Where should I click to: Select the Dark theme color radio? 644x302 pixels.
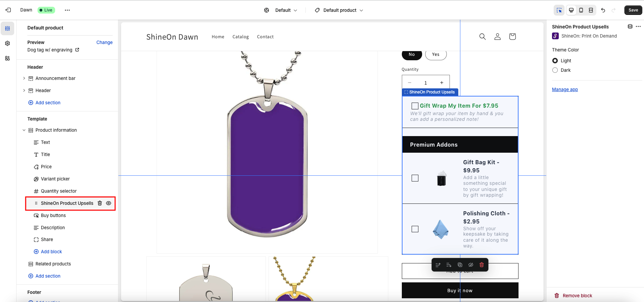[x=555, y=70]
